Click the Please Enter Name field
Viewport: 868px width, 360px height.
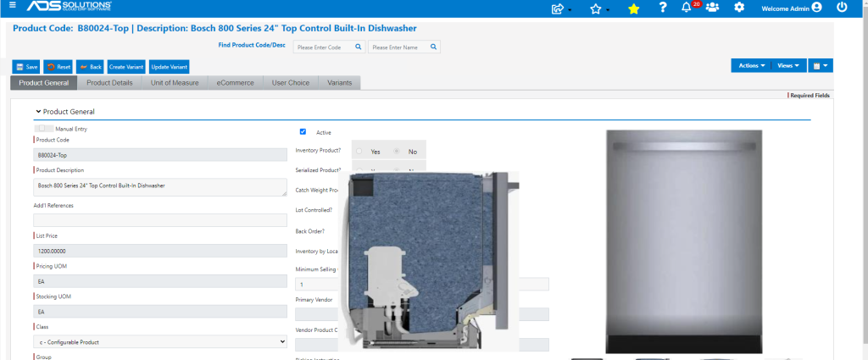coord(404,47)
